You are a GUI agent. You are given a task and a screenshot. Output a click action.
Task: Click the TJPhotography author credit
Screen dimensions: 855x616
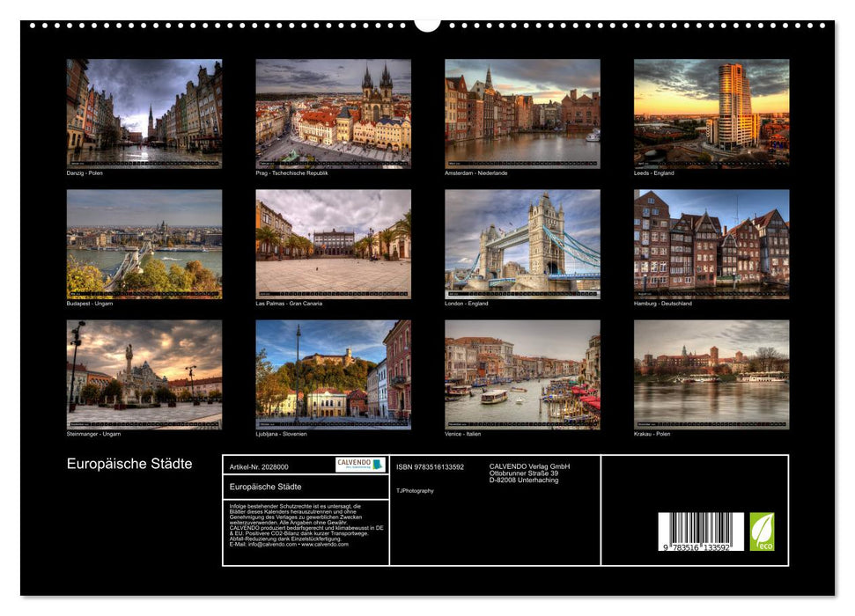pyautogui.click(x=415, y=490)
